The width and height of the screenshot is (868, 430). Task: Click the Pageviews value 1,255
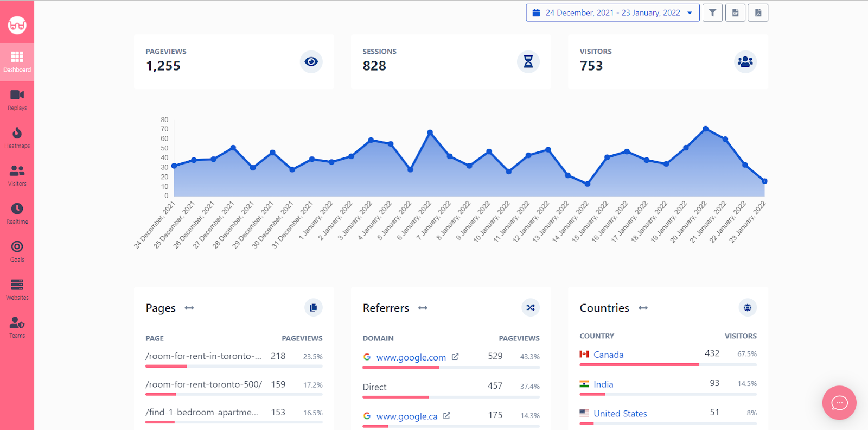pos(163,66)
